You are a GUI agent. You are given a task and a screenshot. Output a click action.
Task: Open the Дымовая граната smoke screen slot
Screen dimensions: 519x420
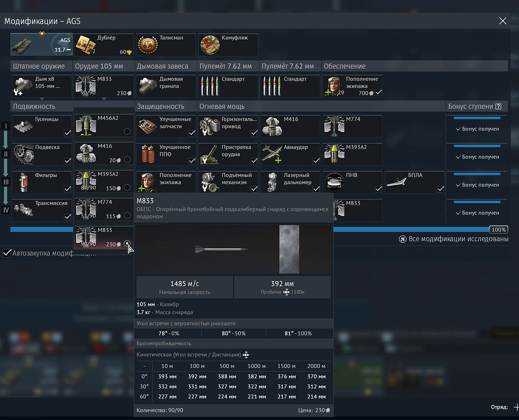coord(166,86)
